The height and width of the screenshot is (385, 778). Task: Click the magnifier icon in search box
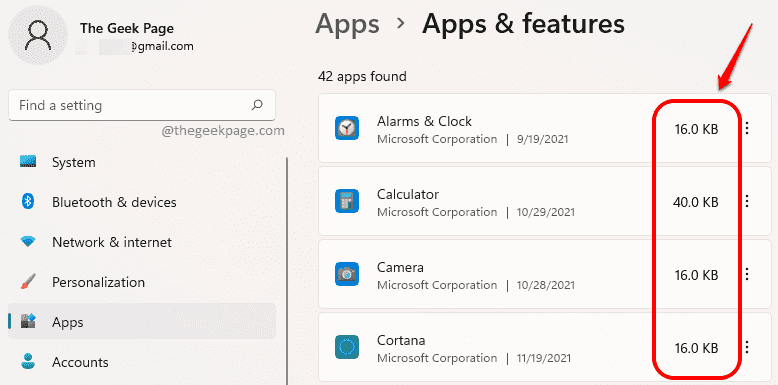click(257, 105)
